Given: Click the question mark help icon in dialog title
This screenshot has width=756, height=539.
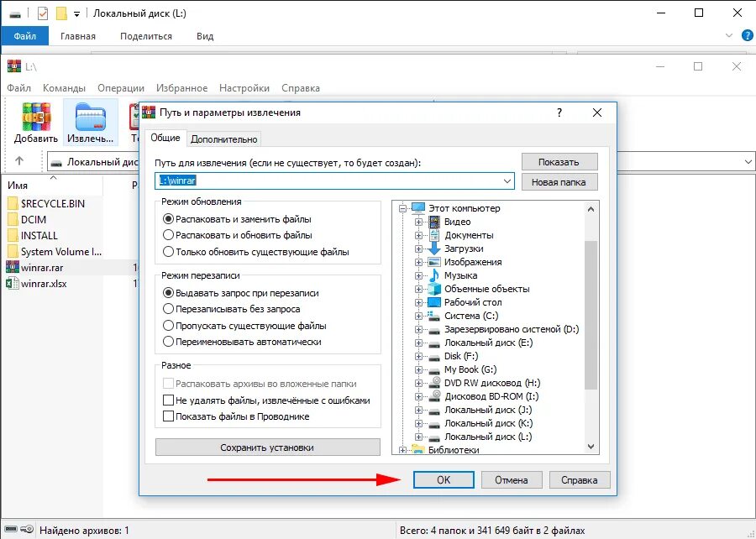Looking at the screenshot, I should click(x=559, y=113).
